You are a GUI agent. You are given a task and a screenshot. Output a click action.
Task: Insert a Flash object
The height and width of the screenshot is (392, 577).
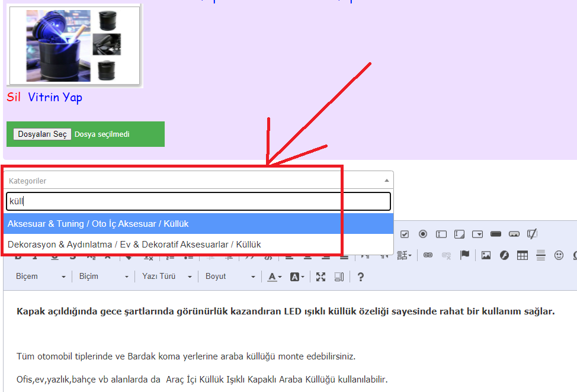504,255
